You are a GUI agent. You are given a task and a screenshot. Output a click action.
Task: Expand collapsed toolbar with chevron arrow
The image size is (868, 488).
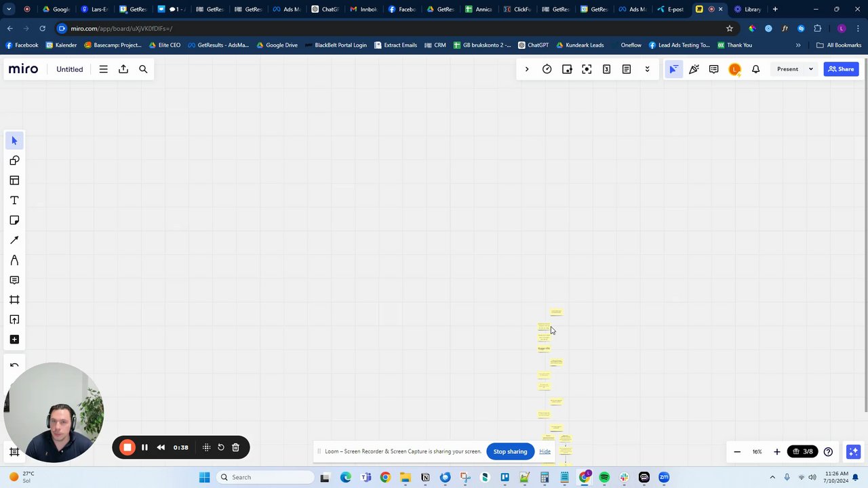coord(527,69)
